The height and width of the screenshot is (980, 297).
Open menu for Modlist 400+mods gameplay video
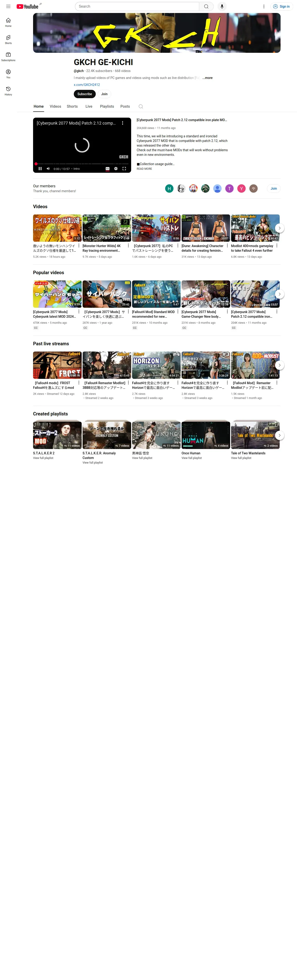(x=277, y=246)
